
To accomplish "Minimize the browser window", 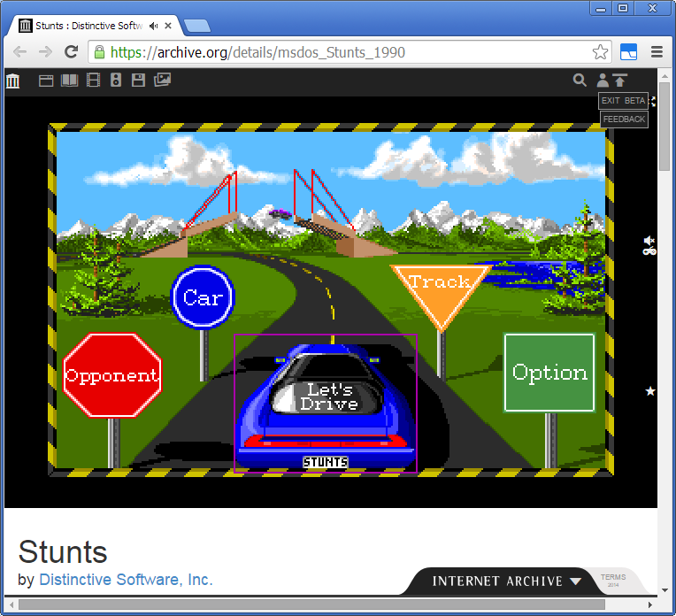I will pos(601,8).
